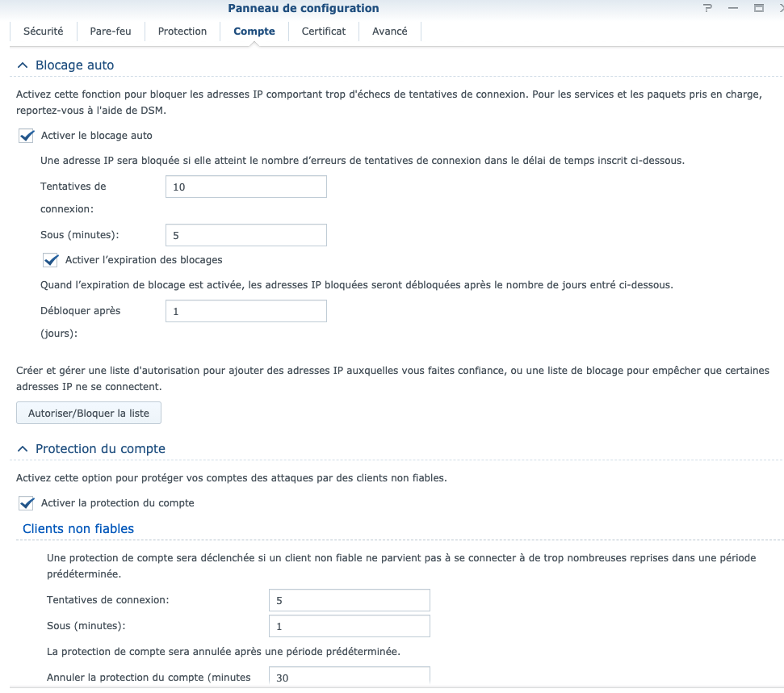The image size is (784, 693).
Task: Focus the Blocage auto Tentatives de connexion field
Action: point(246,187)
